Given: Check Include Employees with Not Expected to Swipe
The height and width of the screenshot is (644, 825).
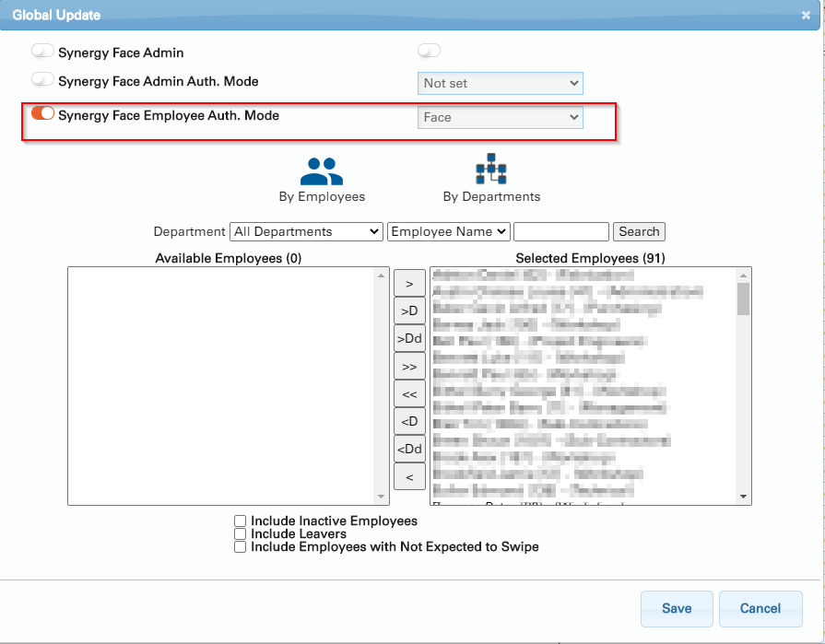Looking at the screenshot, I should tap(240, 547).
